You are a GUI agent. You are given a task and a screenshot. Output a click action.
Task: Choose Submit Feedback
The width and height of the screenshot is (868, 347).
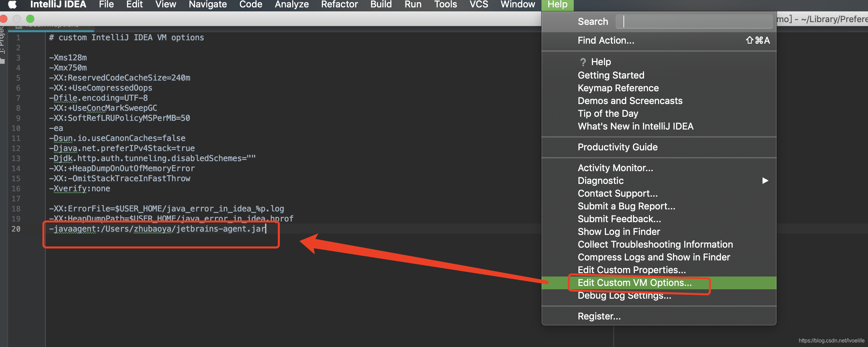659,219
